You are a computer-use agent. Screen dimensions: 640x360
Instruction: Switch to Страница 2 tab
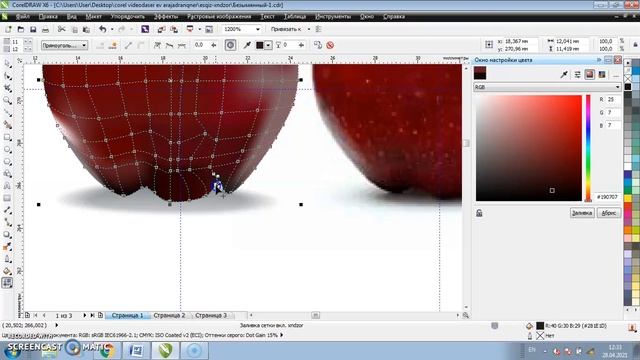[x=169, y=316]
